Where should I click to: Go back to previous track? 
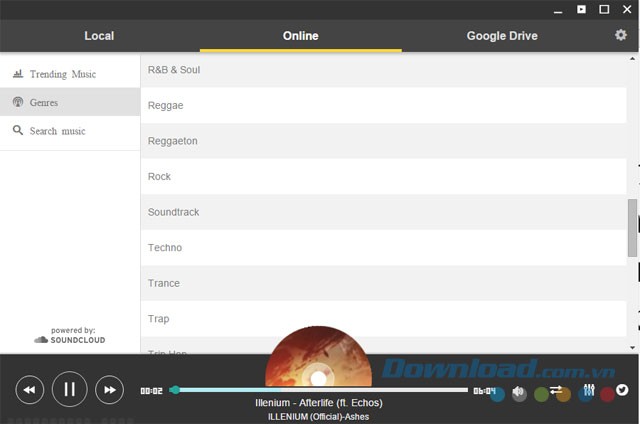click(30, 389)
